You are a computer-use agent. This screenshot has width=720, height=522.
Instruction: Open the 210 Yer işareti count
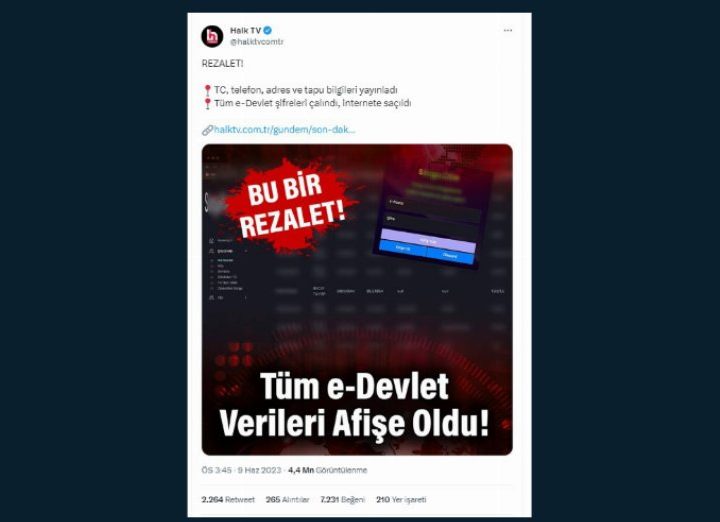tap(401, 500)
